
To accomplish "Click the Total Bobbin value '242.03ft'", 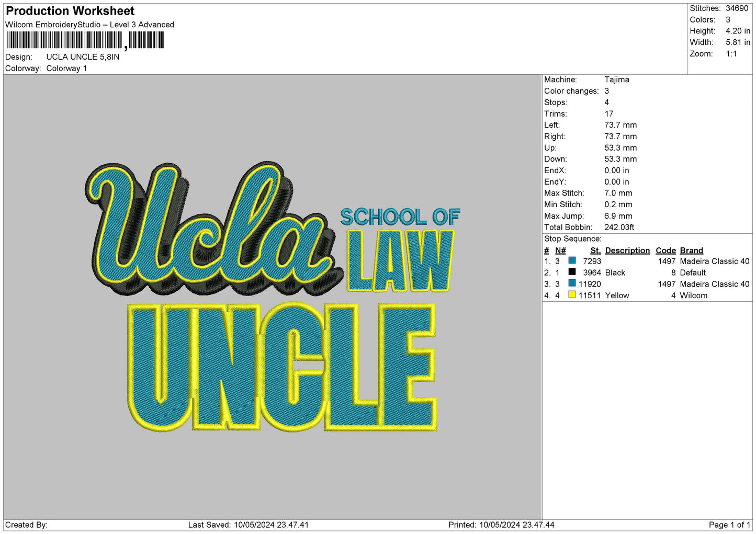I will (619, 228).
